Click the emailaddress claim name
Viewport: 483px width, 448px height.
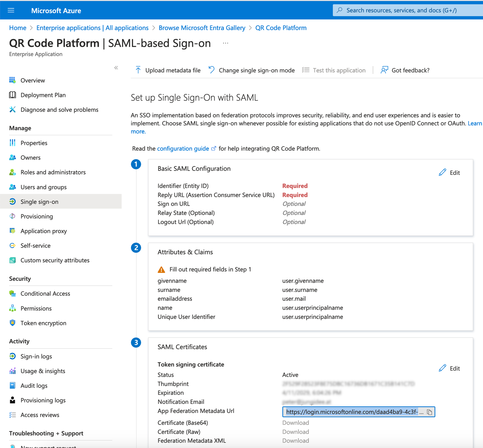[x=175, y=299]
